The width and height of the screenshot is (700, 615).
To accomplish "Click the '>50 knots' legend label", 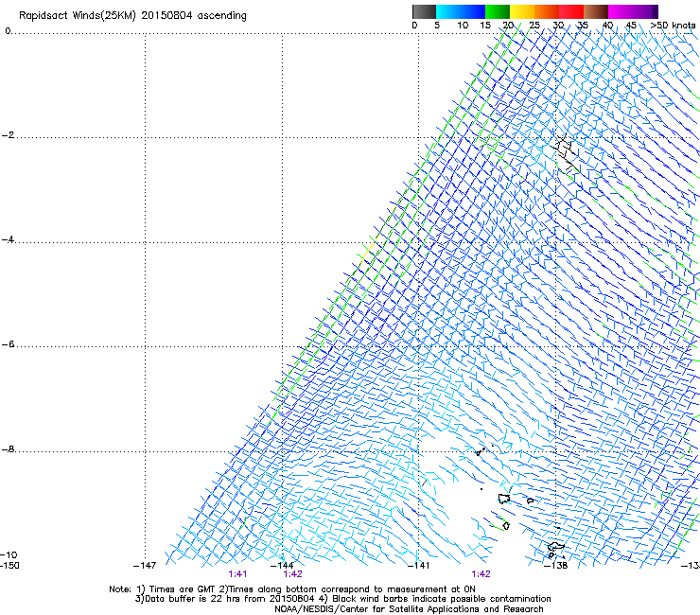I will [673, 26].
